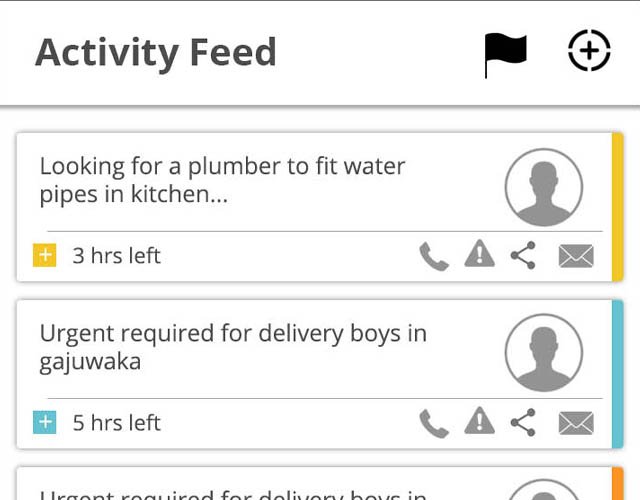This screenshot has width=640, height=500.
Task: Open profile picture on plumber post
Action: click(544, 187)
